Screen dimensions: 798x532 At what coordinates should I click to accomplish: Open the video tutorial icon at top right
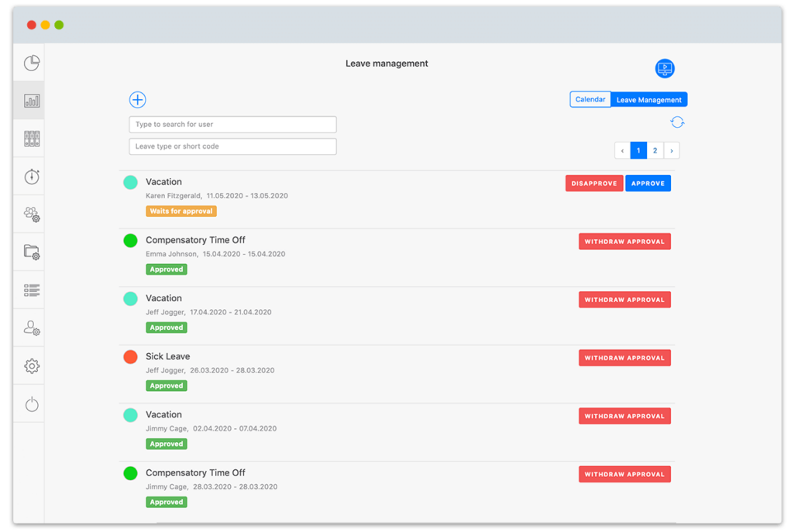coord(664,68)
